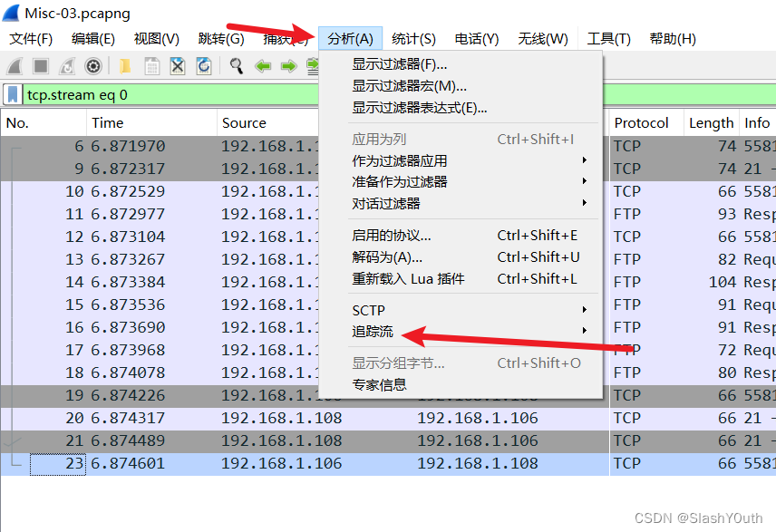776x532 pixels.
Task: Open the 跳转(G) menu
Action: [x=220, y=39]
